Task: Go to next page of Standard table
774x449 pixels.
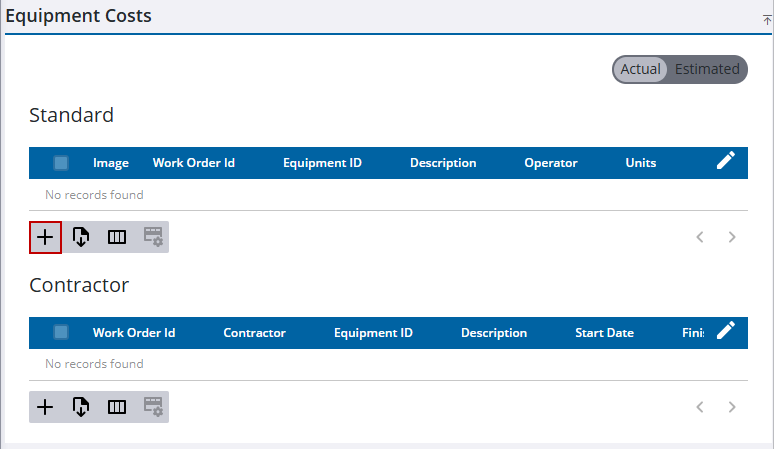Action: pyautogui.click(x=732, y=237)
